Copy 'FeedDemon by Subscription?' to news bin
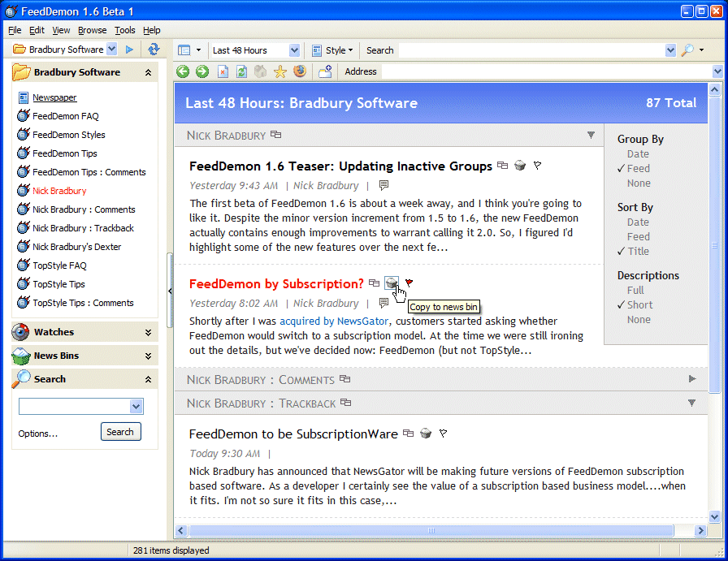Image resolution: width=728 pixels, height=561 pixels. point(392,283)
